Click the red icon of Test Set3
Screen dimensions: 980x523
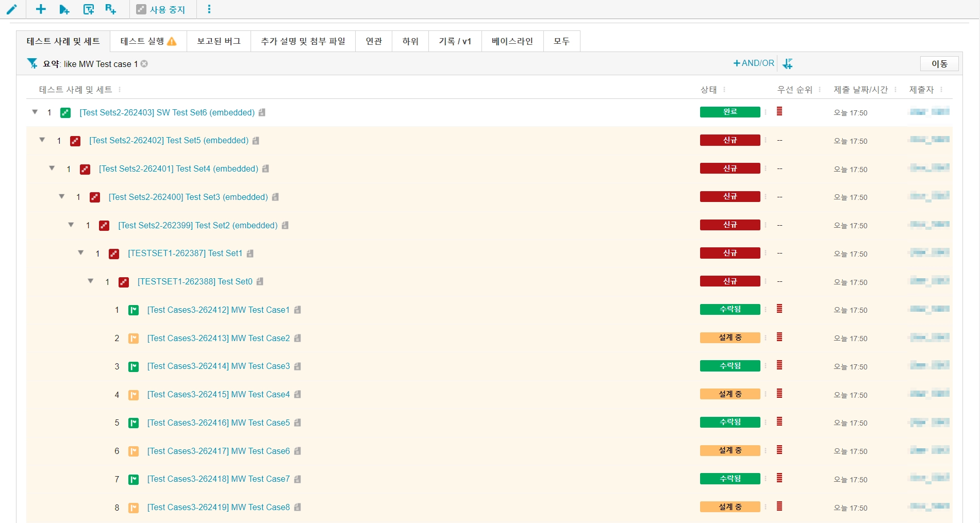[95, 197]
